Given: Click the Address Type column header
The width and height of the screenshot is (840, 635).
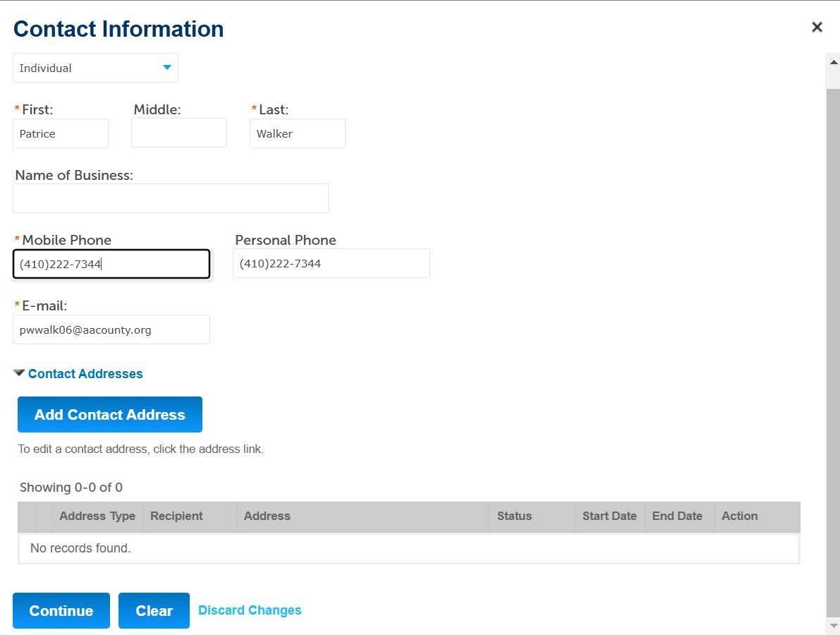Looking at the screenshot, I should click(x=97, y=516).
